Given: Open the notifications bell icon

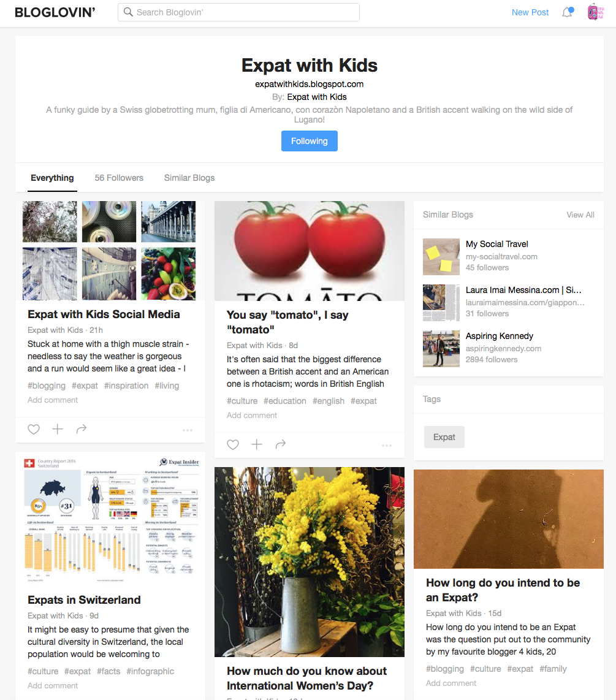Looking at the screenshot, I should pos(568,12).
